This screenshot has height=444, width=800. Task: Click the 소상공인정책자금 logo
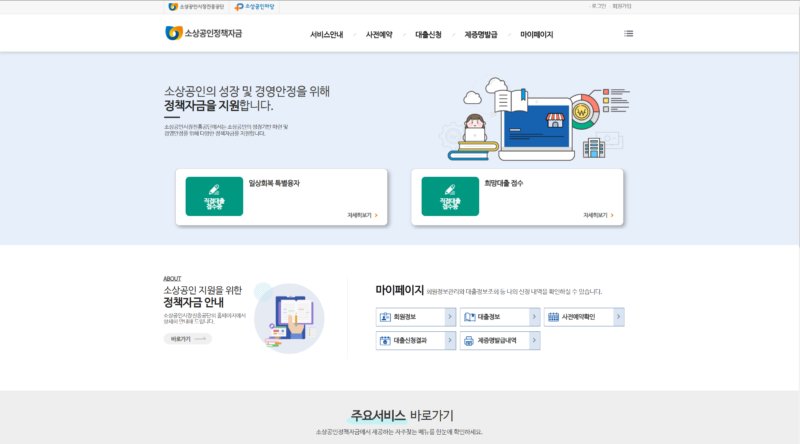click(204, 33)
